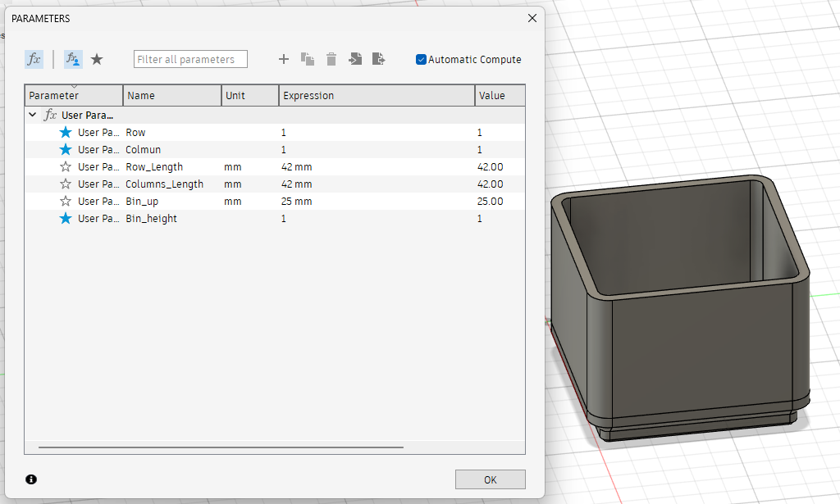Viewport: 840px width, 504px height.
Task: Click the Row_Length value 42.00
Action: (491, 167)
